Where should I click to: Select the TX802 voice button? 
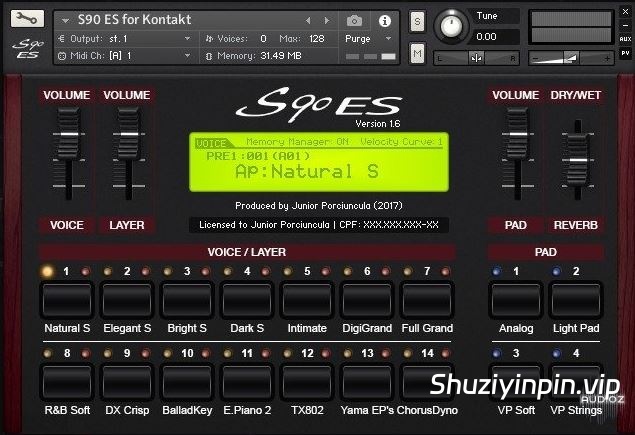pyautogui.click(x=307, y=382)
